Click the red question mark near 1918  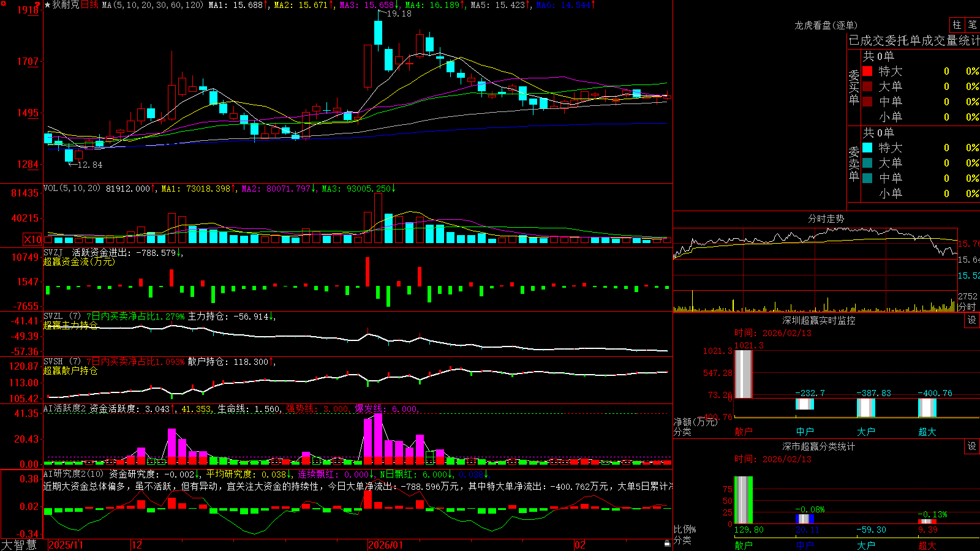[x=38, y=6]
